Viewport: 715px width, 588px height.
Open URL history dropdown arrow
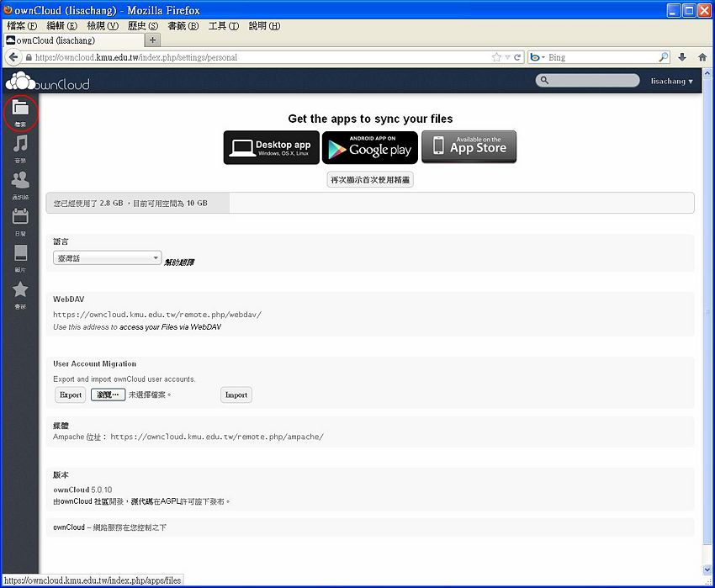(x=507, y=57)
